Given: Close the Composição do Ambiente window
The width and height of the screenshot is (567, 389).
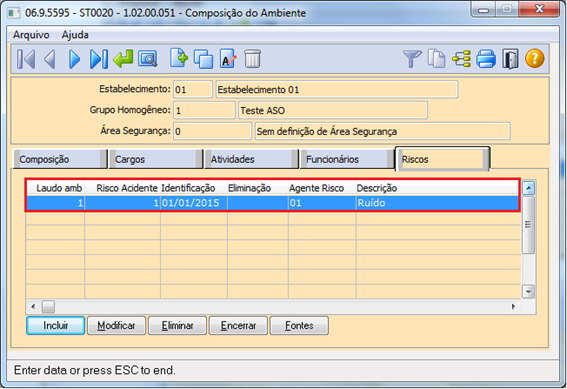Looking at the screenshot, I should tap(540, 10).
